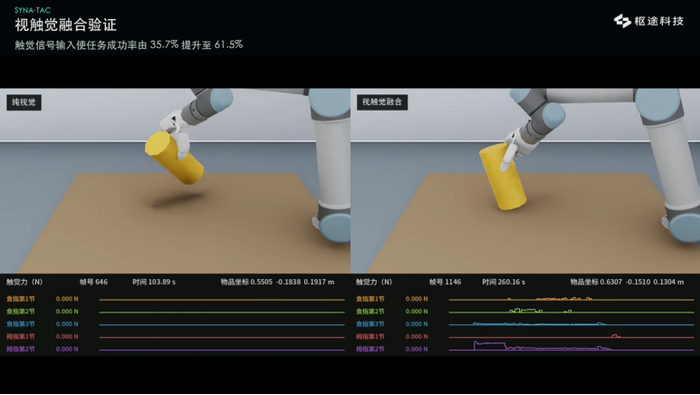
Task: Select 拇指第2节 in the left force panel
Action: click(21, 349)
